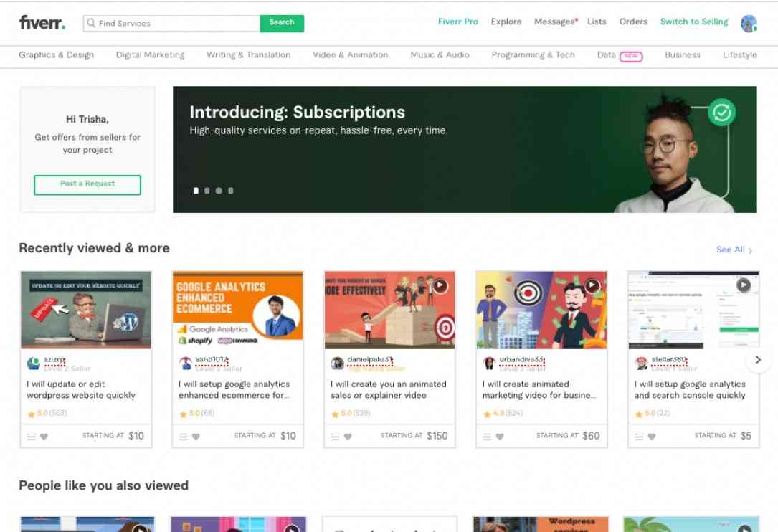The height and width of the screenshot is (532, 778).
Task: Open Music & Audio category
Action: pyautogui.click(x=440, y=55)
